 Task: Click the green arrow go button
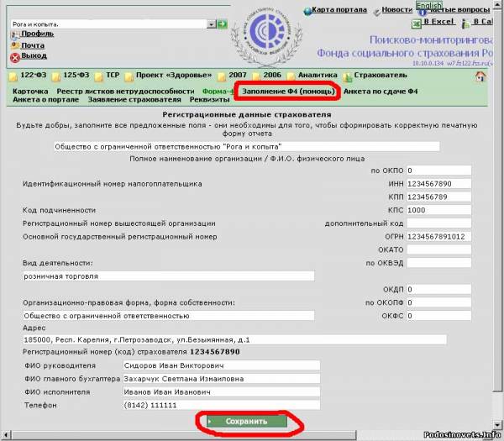[222, 24]
